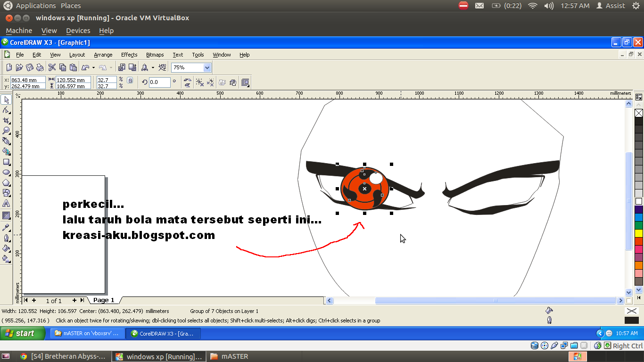This screenshot has height=362, width=644.
Task: Select the Polygon tool
Action: 6,182
